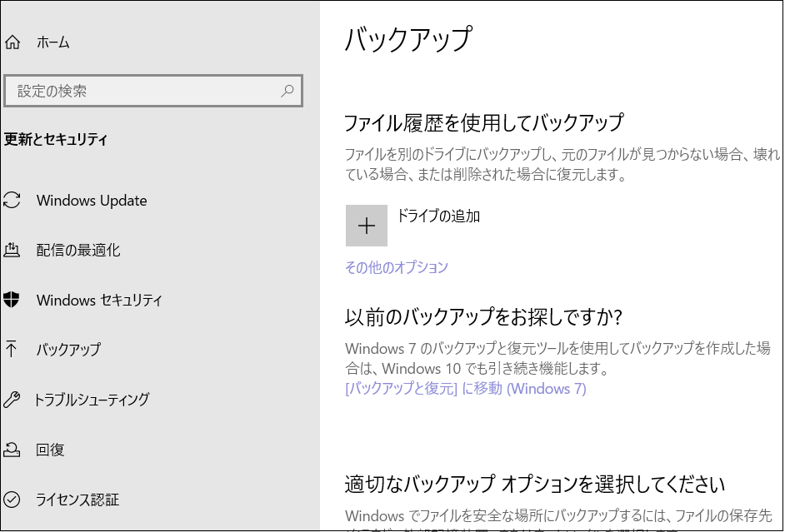
Task: Open the 回復 page via its label
Action: coord(50,450)
